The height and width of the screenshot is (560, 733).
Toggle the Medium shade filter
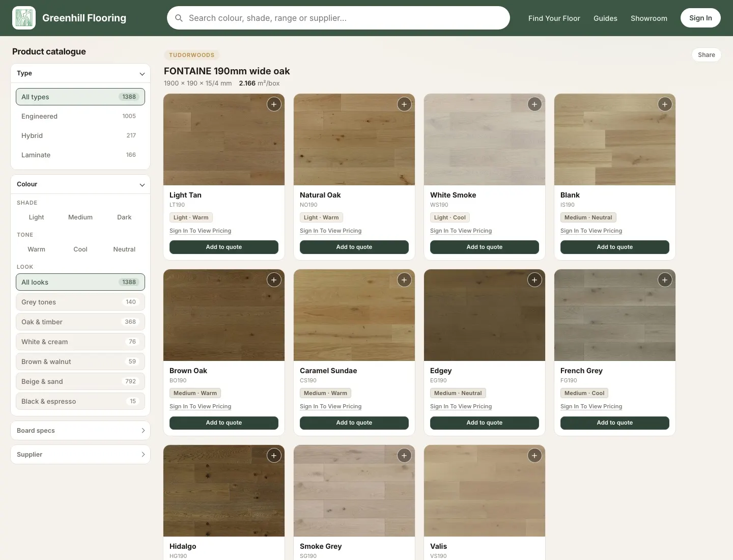coord(80,217)
